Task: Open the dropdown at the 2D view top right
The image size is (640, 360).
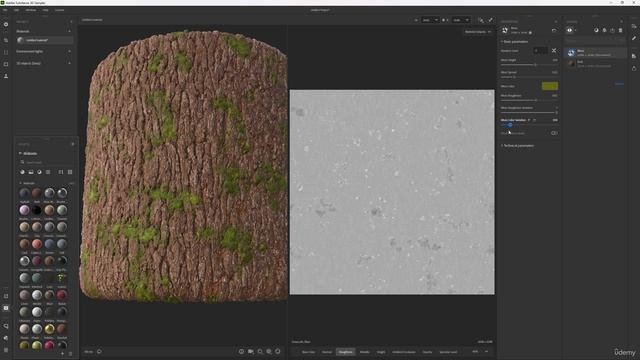Action: tap(478, 32)
